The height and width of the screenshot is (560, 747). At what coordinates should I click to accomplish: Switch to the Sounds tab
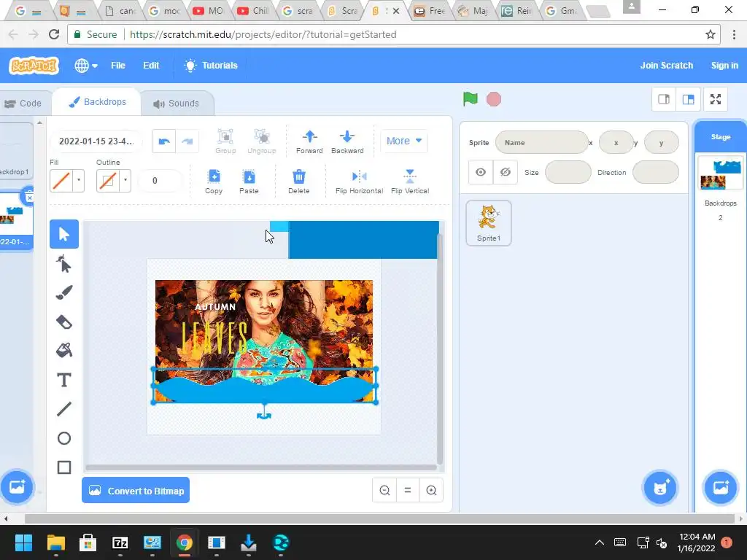click(177, 104)
